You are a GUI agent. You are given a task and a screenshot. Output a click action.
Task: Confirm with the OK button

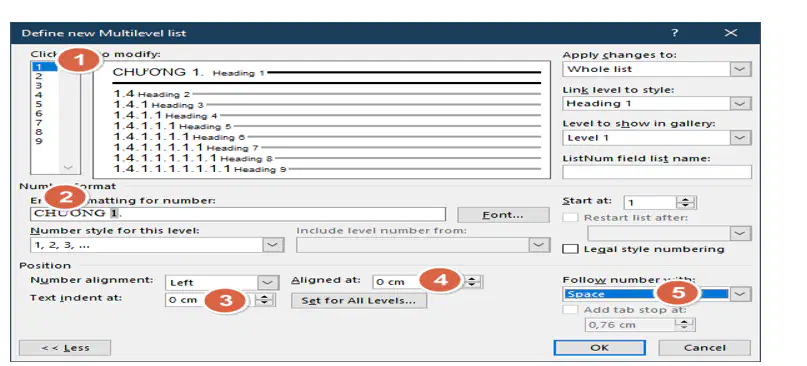click(x=600, y=347)
